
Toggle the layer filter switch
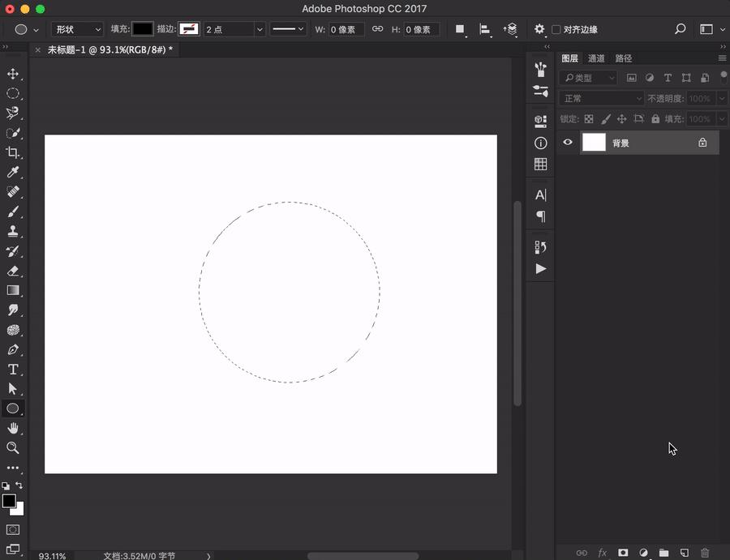pyautogui.click(x=724, y=76)
